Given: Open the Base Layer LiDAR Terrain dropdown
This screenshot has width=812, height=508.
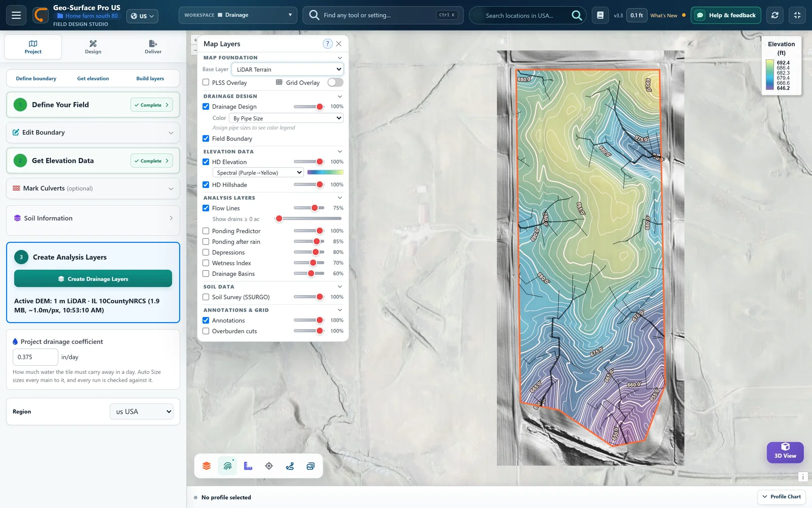Looking at the screenshot, I should [287, 69].
